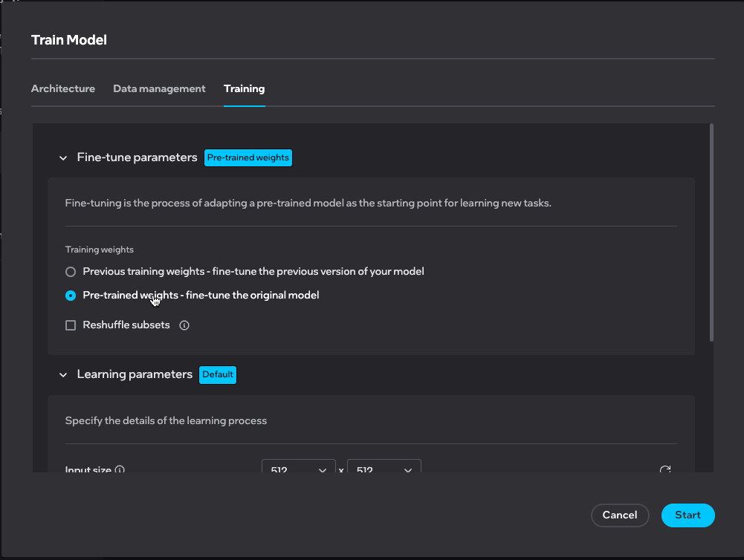Open the input height 512 dropdown

[384, 469]
